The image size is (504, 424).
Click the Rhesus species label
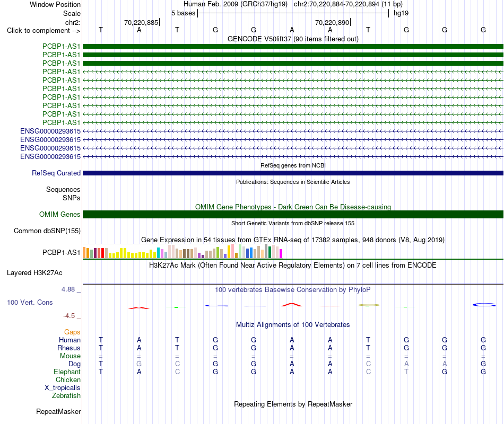(69, 348)
